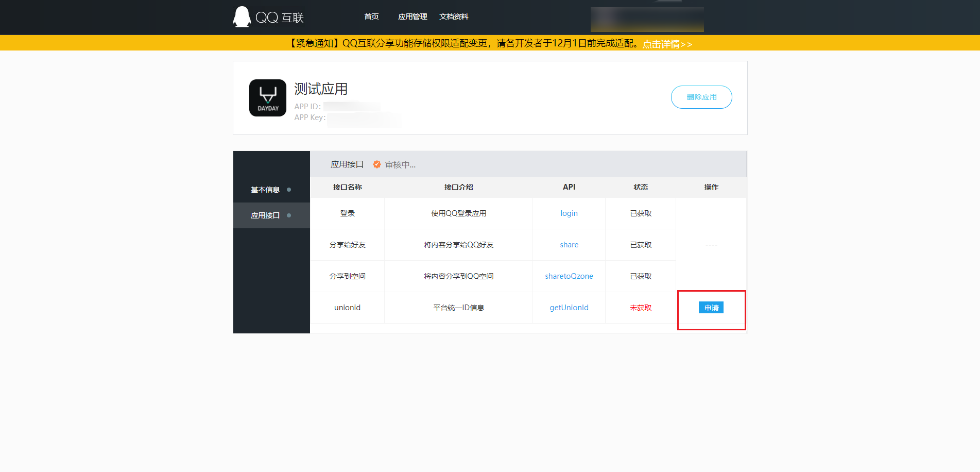Click the DAYDAY app icon thumbnail

pyautogui.click(x=268, y=98)
